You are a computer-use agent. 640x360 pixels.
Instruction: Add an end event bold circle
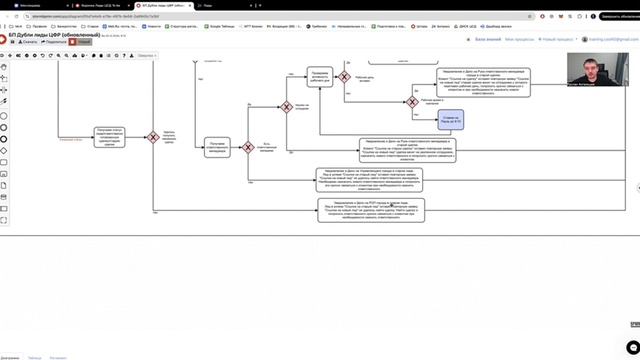coord(4,139)
